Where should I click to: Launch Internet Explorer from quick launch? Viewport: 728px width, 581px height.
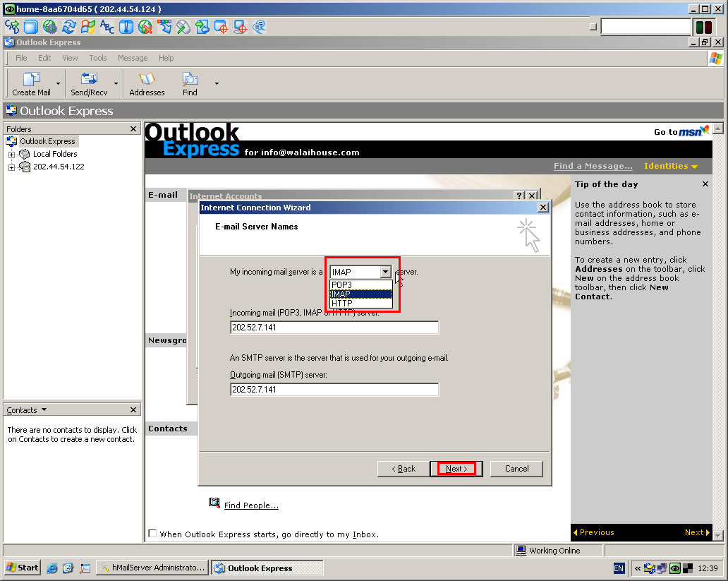coord(52,568)
